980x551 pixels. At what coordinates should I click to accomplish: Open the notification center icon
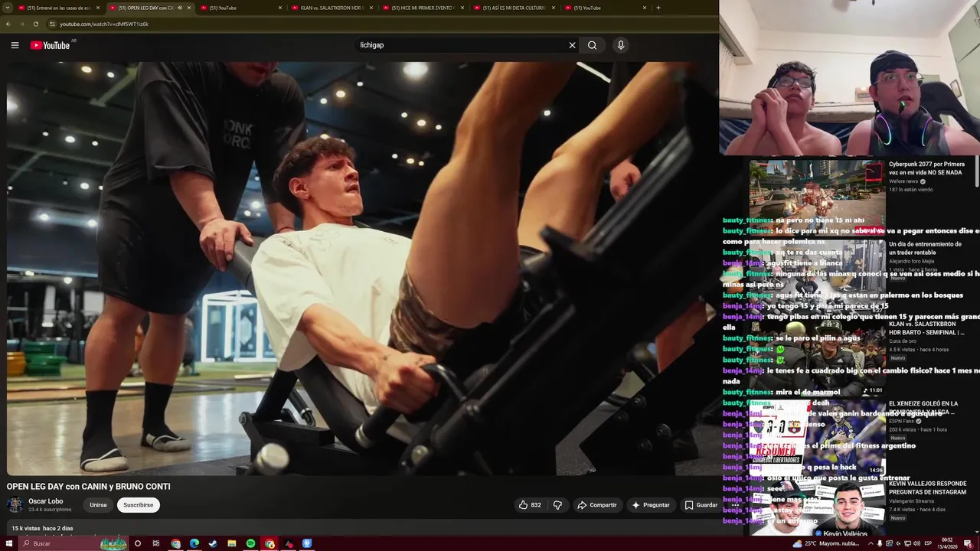(x=969, y=543)
